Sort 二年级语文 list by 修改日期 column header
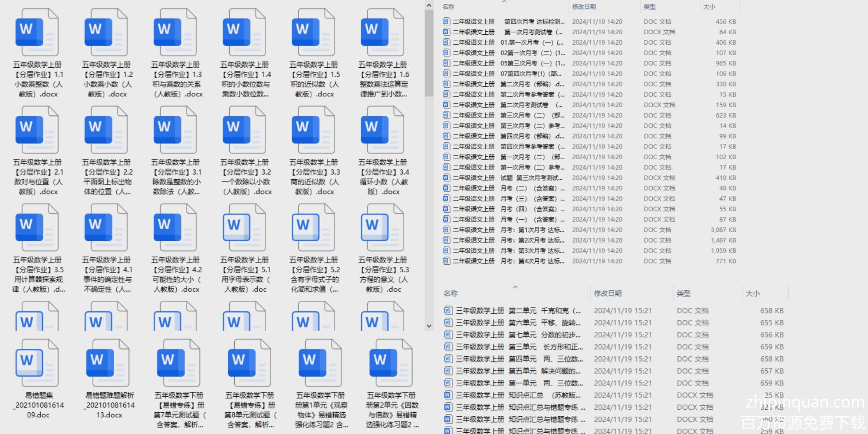 click(x=584, y=7)
